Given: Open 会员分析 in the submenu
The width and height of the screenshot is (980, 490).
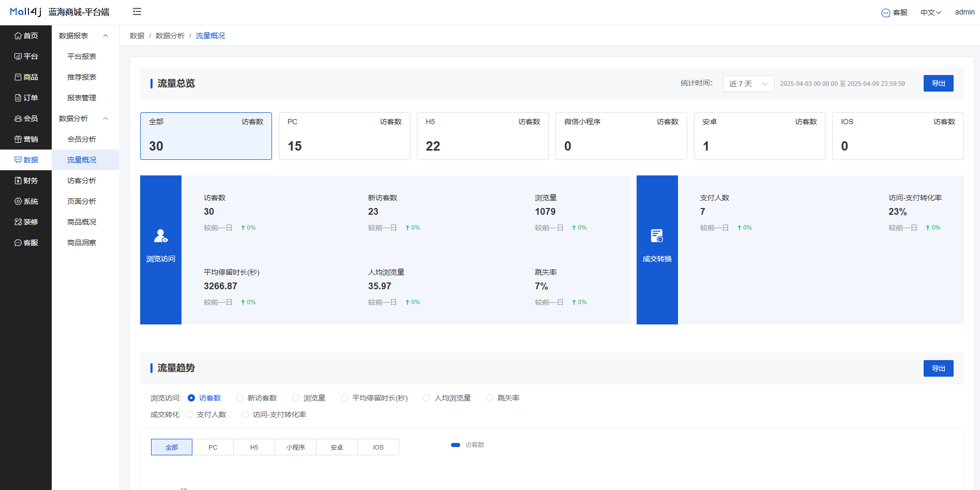Looking at the screenshot, I should pyautogui.click(x=85, y=139).
